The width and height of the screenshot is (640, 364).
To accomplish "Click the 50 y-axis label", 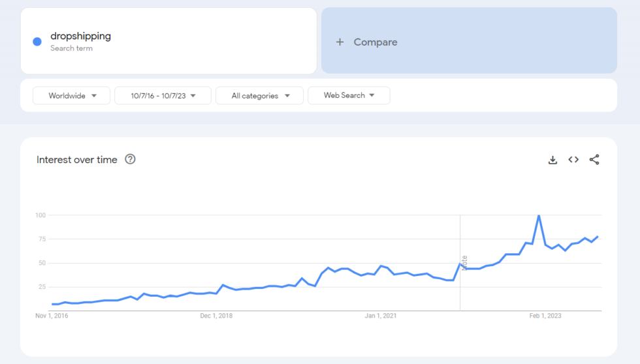I will pyautogui.click(x=42, y=264).
